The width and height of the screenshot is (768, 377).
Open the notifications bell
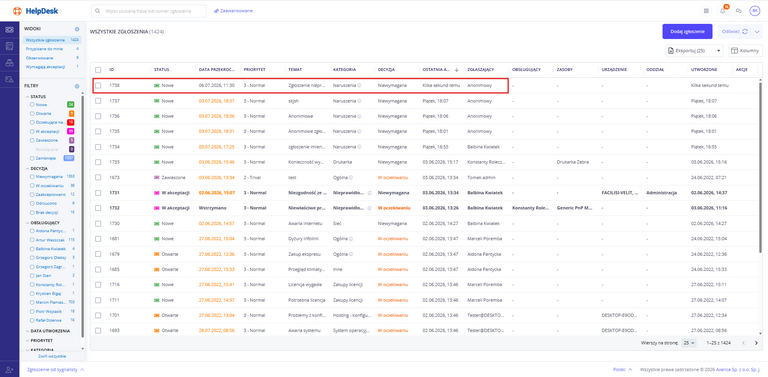pos(722,11)
